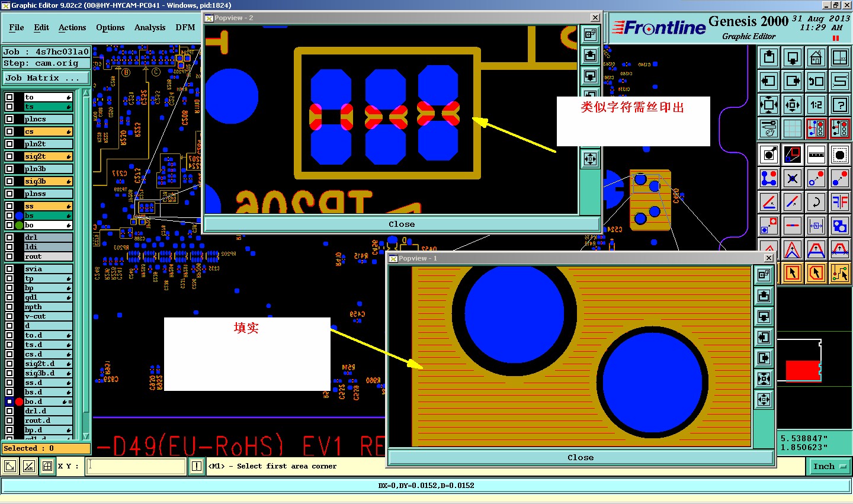The width and height of the screenshot is (853, 504).
Task: Click the dashed-border octagon pad icon
Action: point(840,155)
